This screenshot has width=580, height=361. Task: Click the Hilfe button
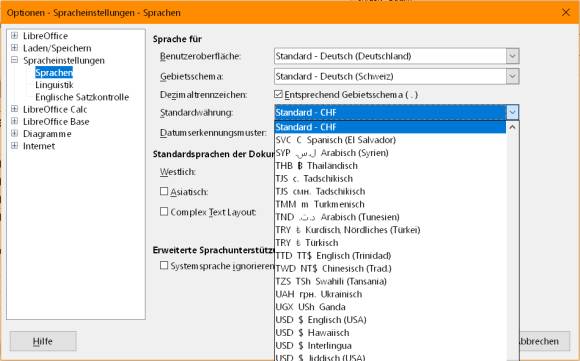coord(43,341)
